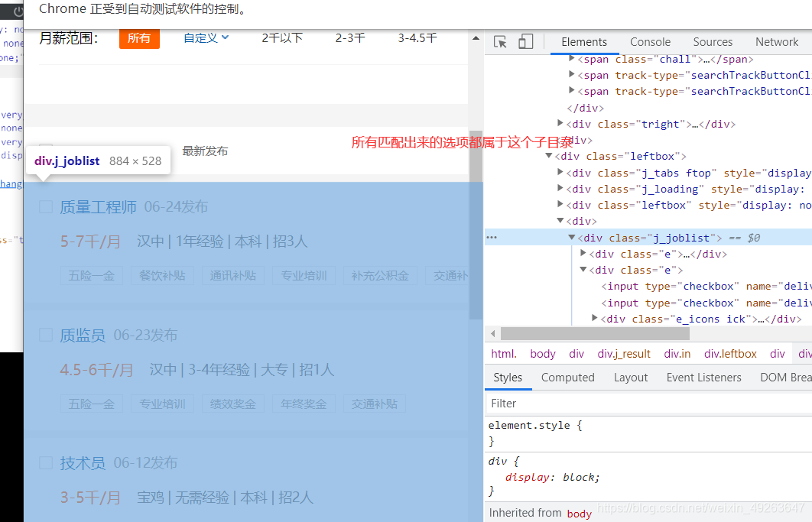Expand the div class tright node
The image size is (812, 522).
point(560,123)
